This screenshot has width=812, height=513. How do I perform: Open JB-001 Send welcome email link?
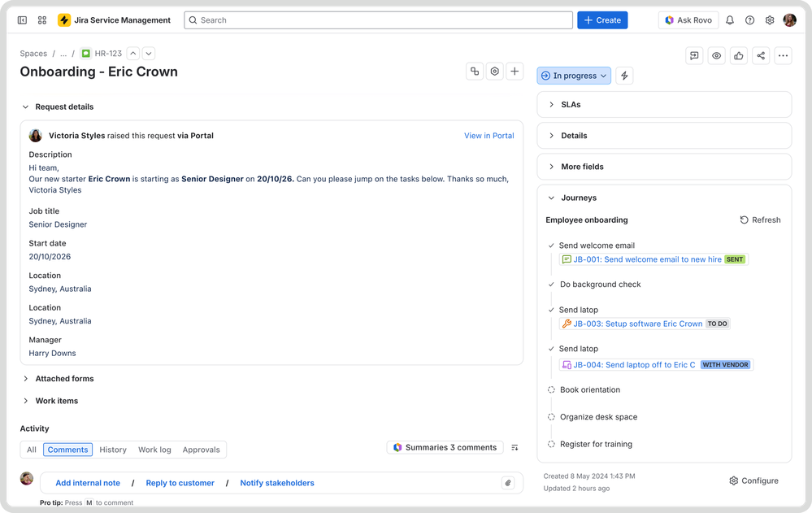point(647,259)
